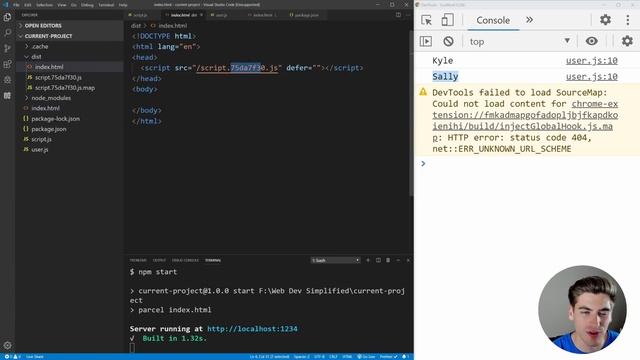Screen dimensions: 640x360
Task: Open the DevTools three-dot menu
Action: click(628, 20)
